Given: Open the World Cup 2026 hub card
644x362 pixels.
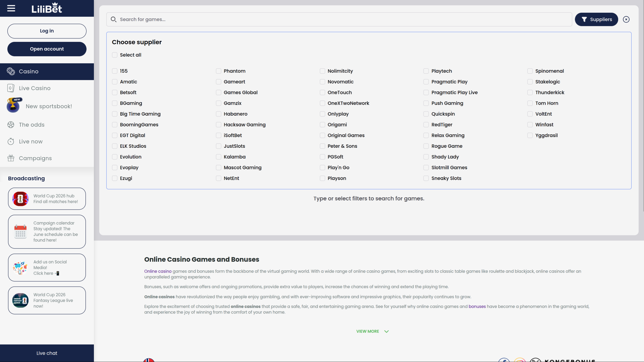Looking at the screenshot, I should tap(47, 199).
